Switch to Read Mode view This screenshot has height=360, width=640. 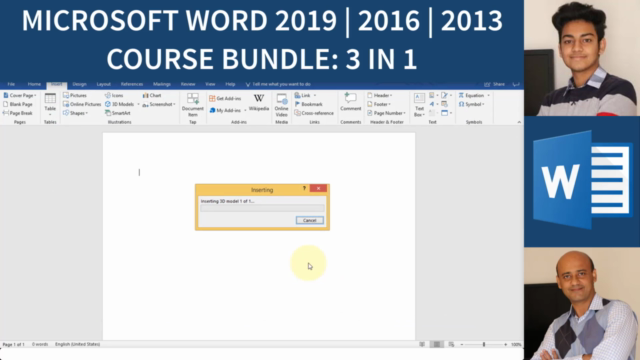422,344
